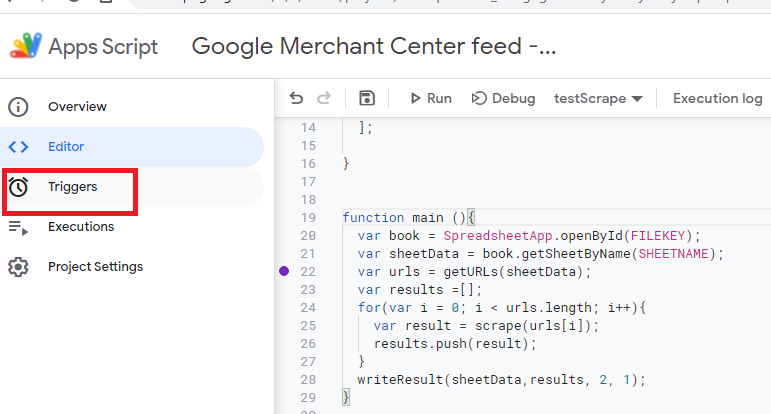This screenshot has width=771, height=414.
Task: Click the Triggers alarm clock icon
Action: coord(18,187)
